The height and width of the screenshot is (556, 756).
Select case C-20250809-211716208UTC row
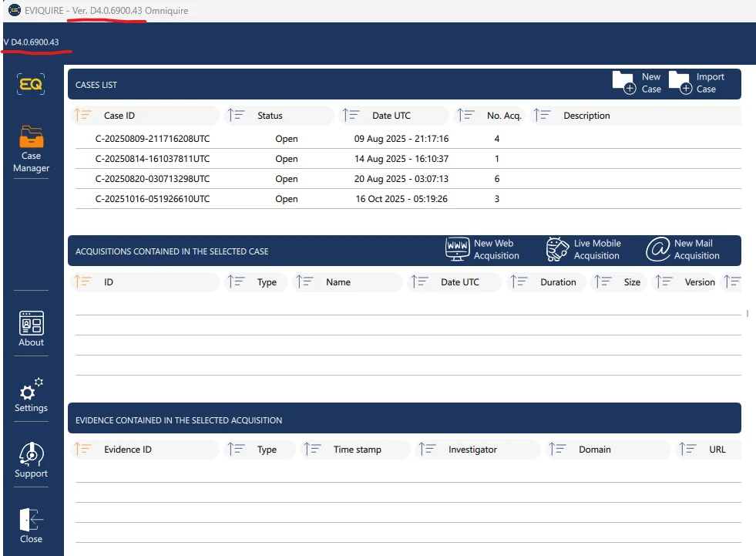(x=153, y=139)
